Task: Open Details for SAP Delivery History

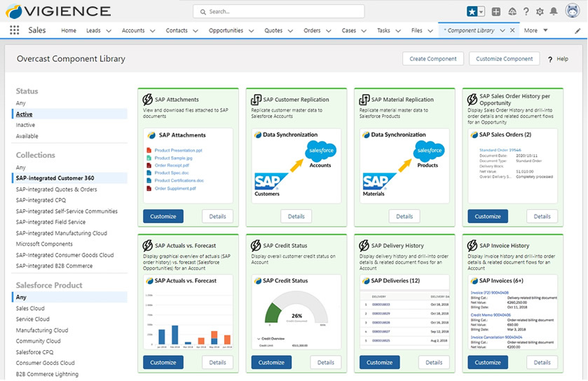Action: [434, 362]
